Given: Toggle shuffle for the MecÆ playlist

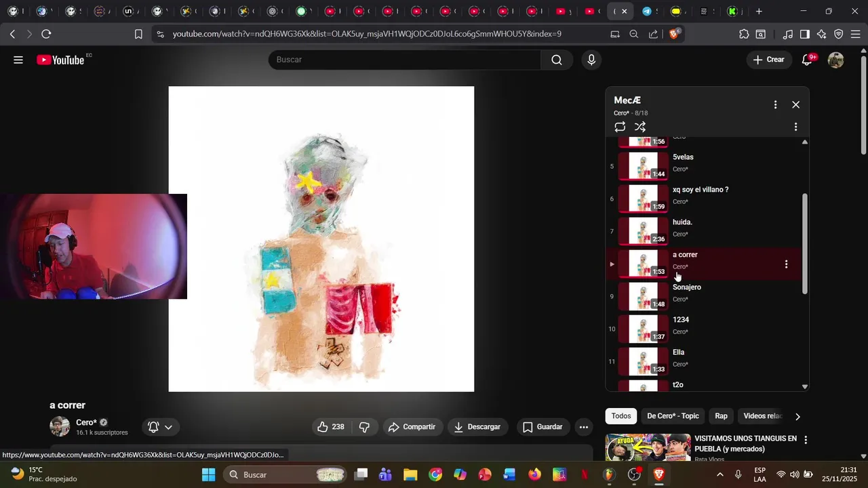Looking at the screenshot, I should [640, 127].
